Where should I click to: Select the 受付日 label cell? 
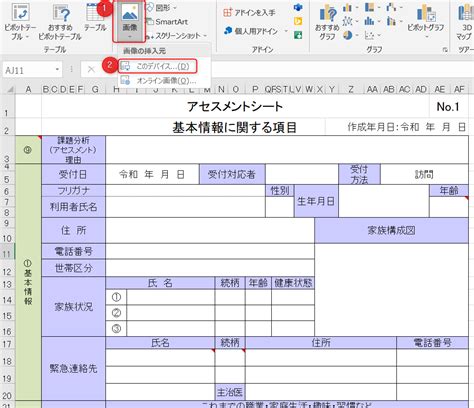(x=73, y=174)
